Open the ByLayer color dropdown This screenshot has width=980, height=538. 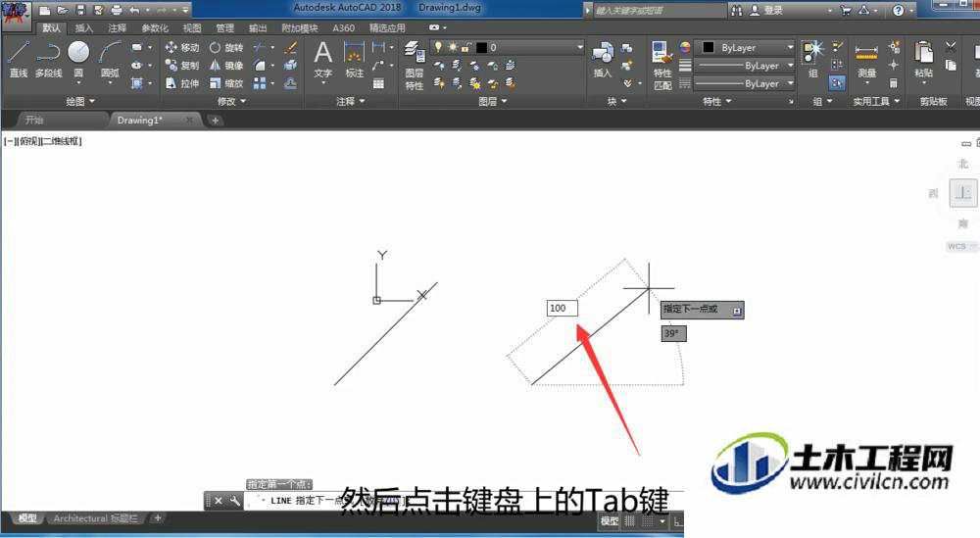745,47
